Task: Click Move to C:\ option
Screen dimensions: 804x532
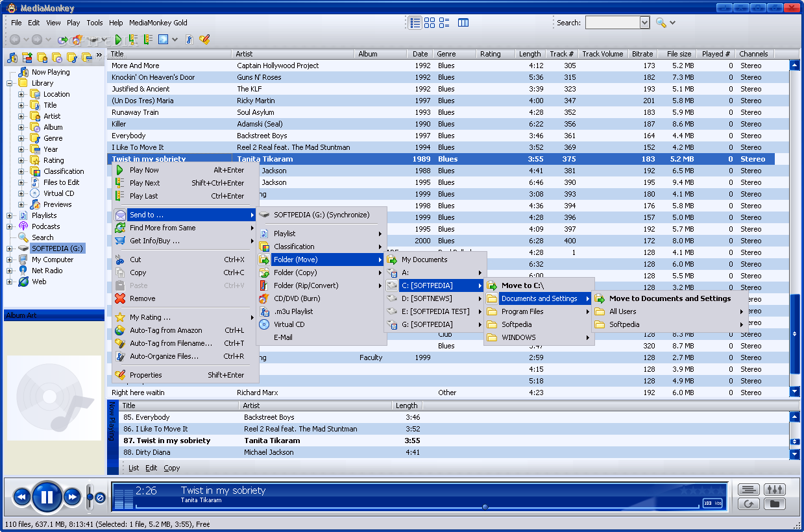Action: click(539, 285)
